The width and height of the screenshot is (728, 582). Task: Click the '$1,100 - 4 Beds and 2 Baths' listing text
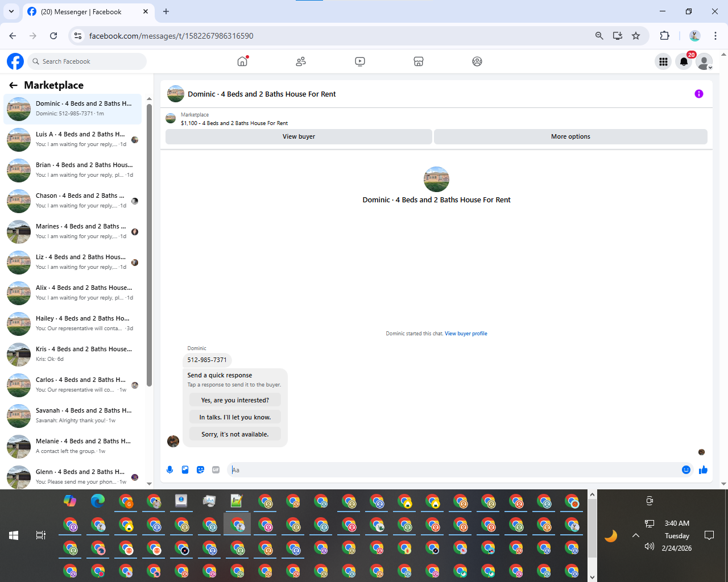tap(234, 123)
